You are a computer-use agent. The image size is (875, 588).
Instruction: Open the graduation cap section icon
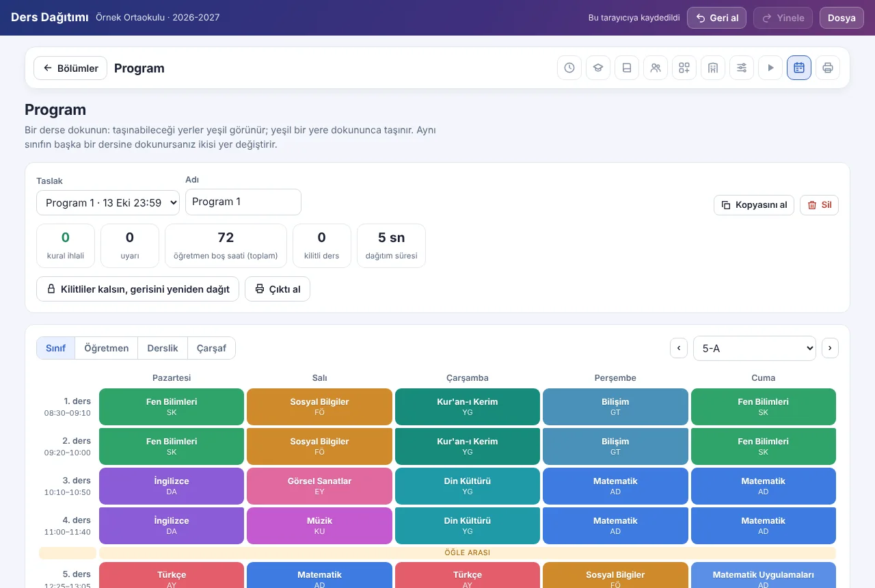[x=598, y=68]
